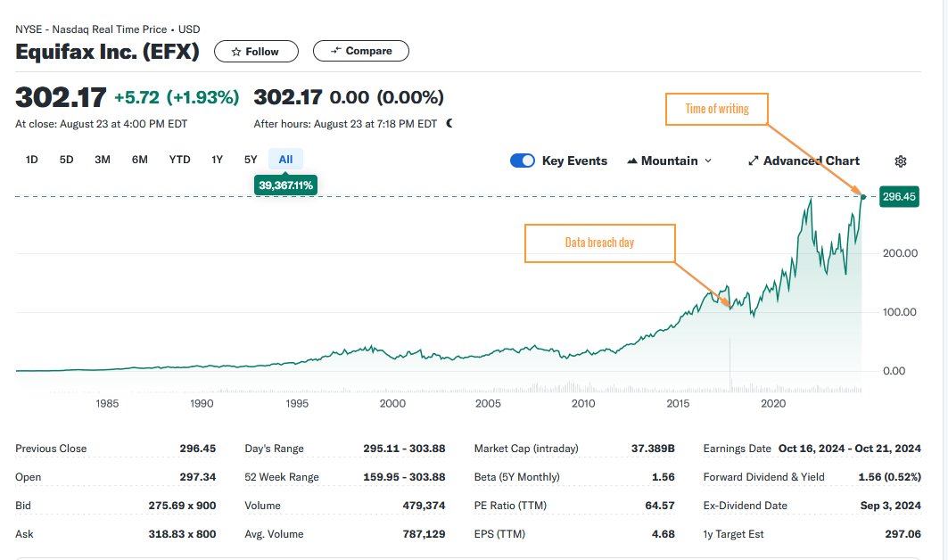Click the crescent moon after-hours icon
Viewport: 948px width, 560px height.
449,123
